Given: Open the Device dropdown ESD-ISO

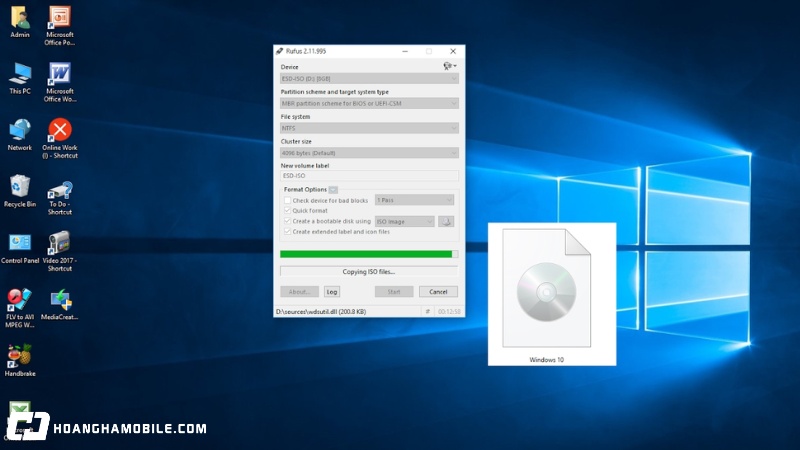Looking at the screenshot, I should pyautogui.click(x=369, y=79).
